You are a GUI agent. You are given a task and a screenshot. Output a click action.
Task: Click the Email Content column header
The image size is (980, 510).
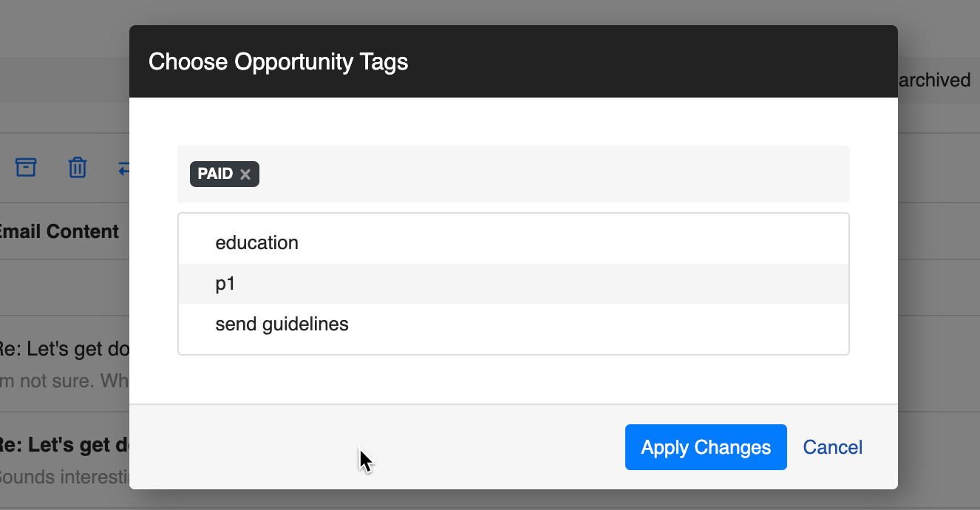pos(59,231)
